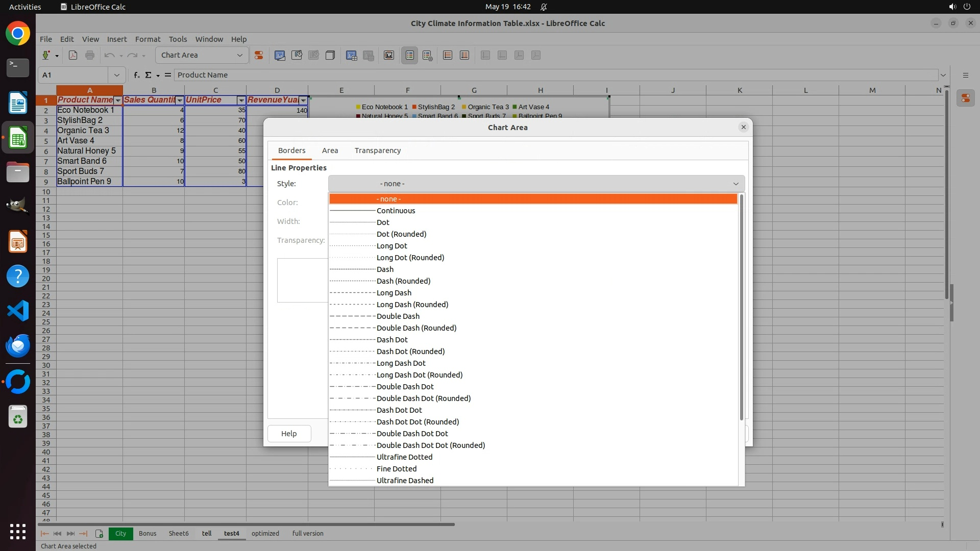Click the Export as PDF icon
Viewport: 980px width, 551px height.
[x=73, y=55]
